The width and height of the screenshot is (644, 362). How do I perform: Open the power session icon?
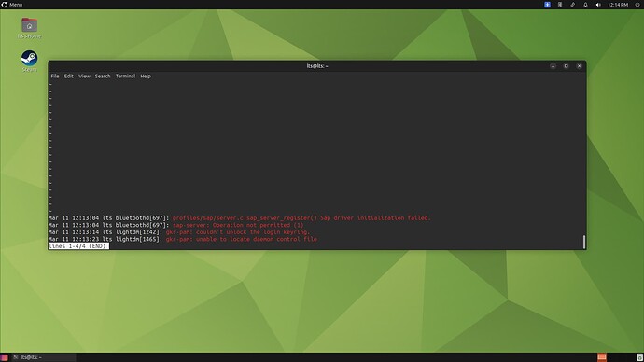(637, 5)
